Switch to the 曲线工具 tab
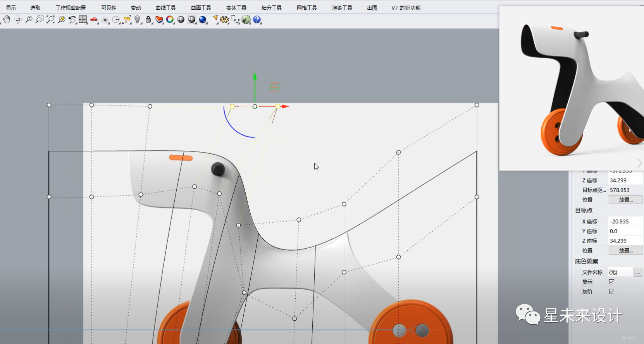Screen dimensions: 644x344 click(166, 8)
